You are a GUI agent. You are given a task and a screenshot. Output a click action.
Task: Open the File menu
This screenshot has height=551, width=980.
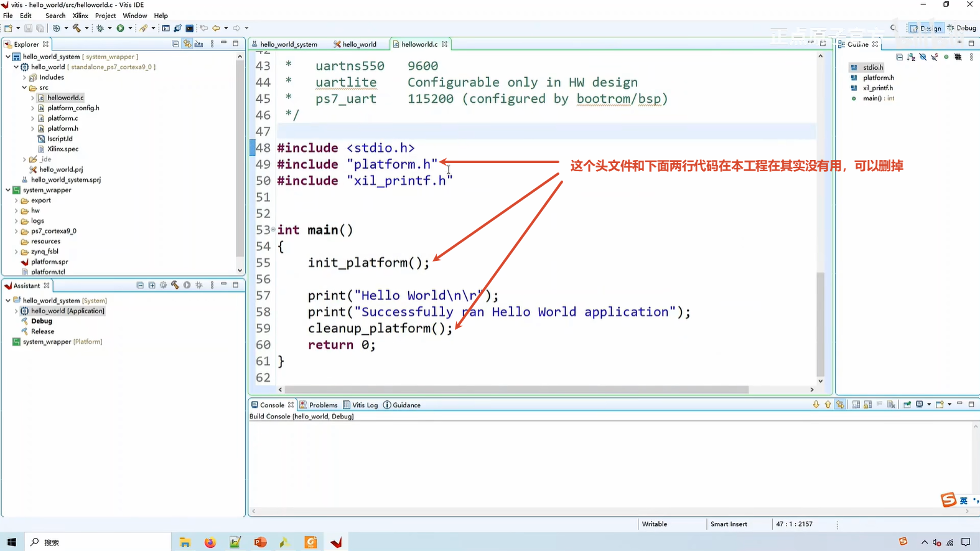click(x=8, y=16)
